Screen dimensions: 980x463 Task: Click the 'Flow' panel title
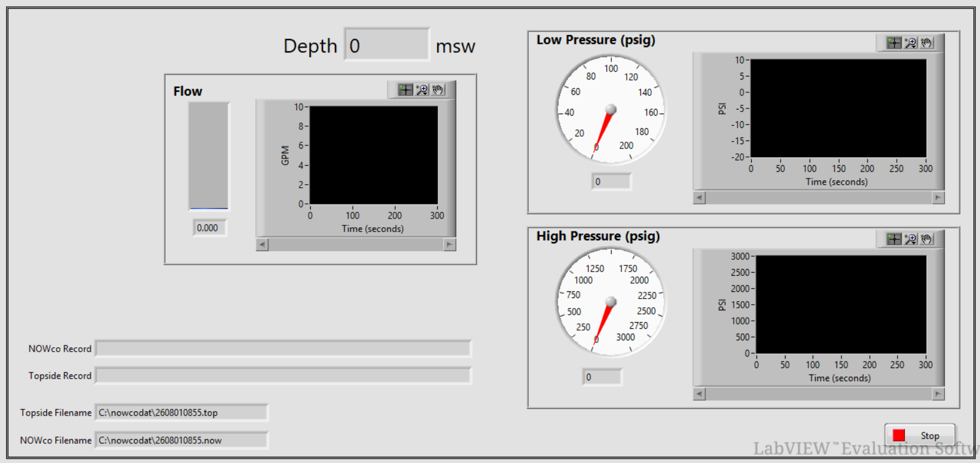click(188, 91)
